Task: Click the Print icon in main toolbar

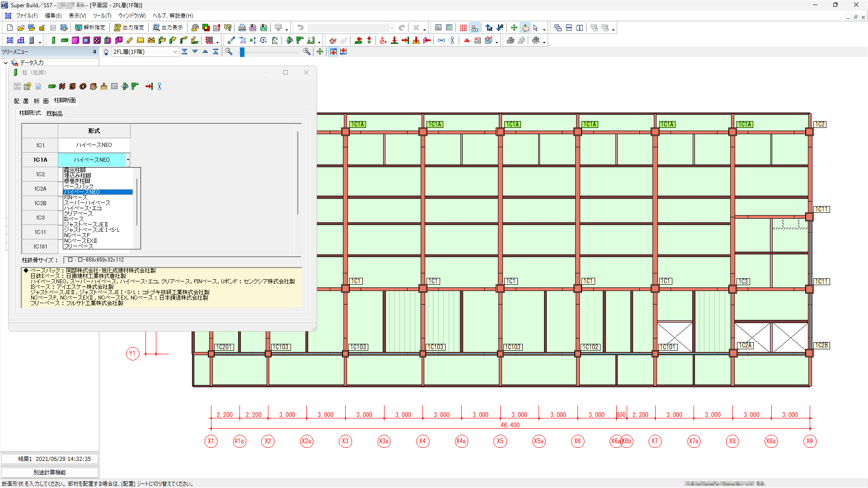Action: [242, 28]
